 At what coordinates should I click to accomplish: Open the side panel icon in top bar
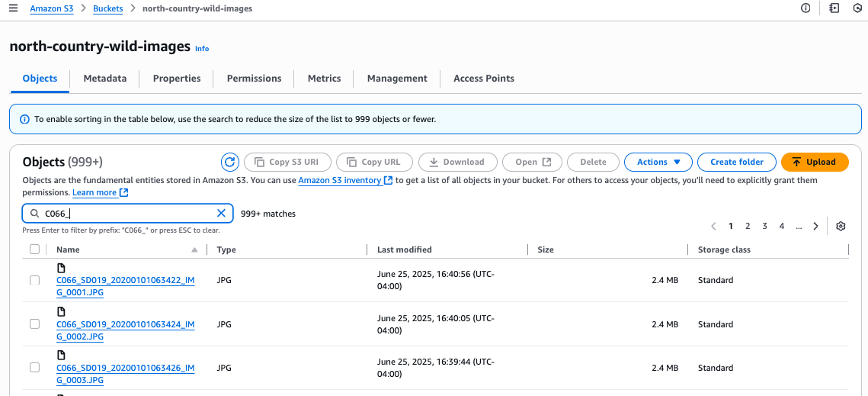click(x=834, y=8)
